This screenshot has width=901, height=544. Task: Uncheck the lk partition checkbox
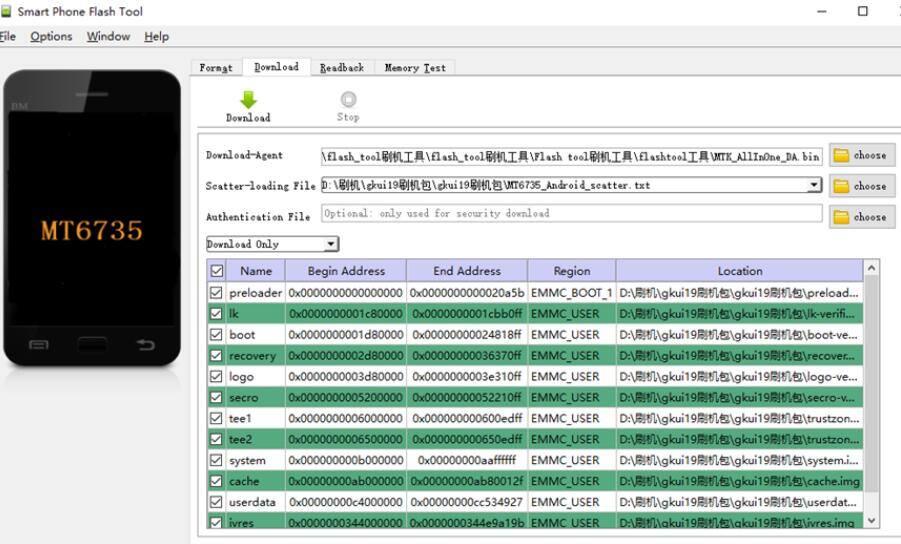click(216, 314)
